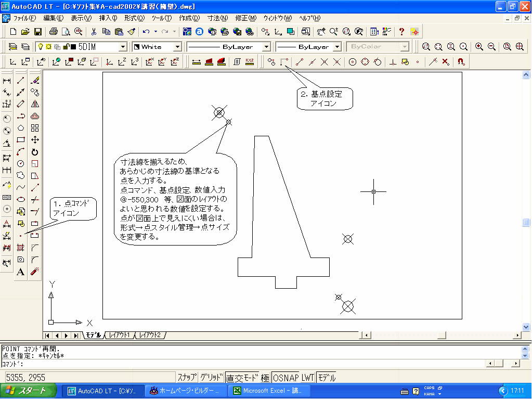Viewport: 532px width, 399px height.
Task: Click the Object Snap Settings magnet icon
Action: tap(461, 62)
